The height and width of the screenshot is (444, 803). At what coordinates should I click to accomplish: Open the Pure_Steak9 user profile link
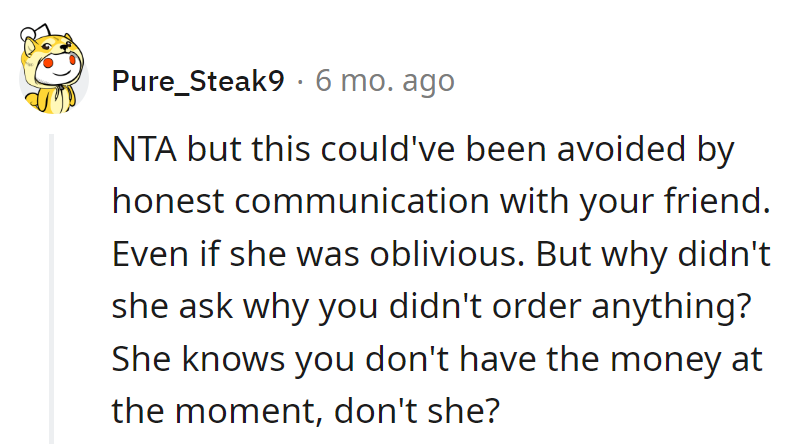pos(198,81)
